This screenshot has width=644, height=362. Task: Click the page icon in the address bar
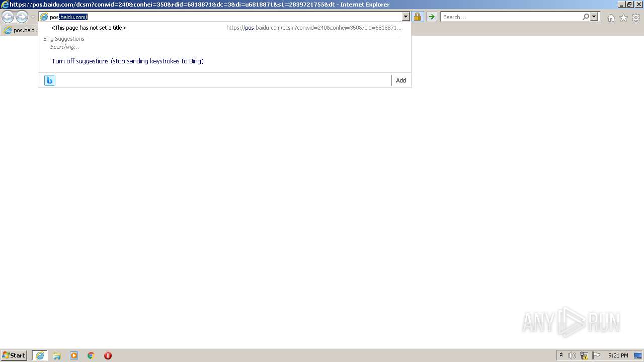44,17
